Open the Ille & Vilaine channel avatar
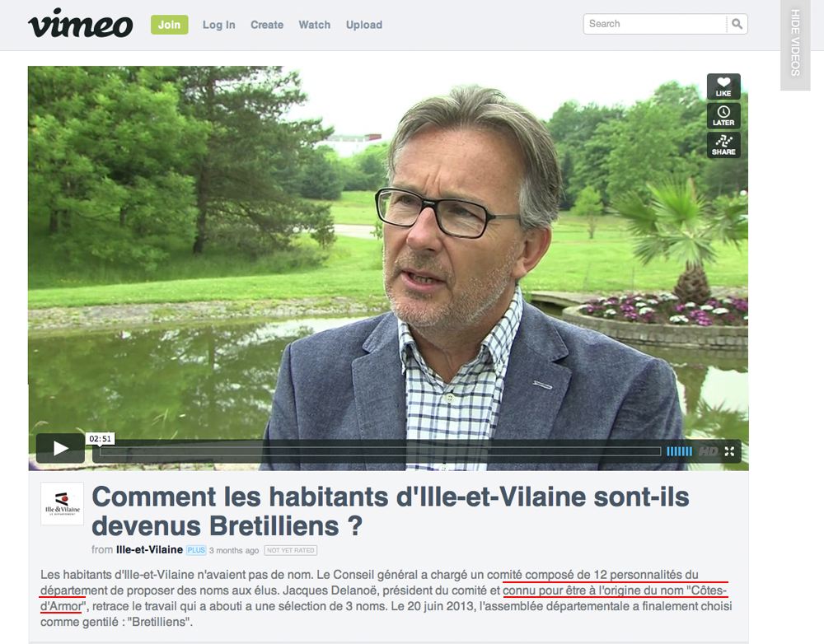The image size is (824, 644). 62,503
